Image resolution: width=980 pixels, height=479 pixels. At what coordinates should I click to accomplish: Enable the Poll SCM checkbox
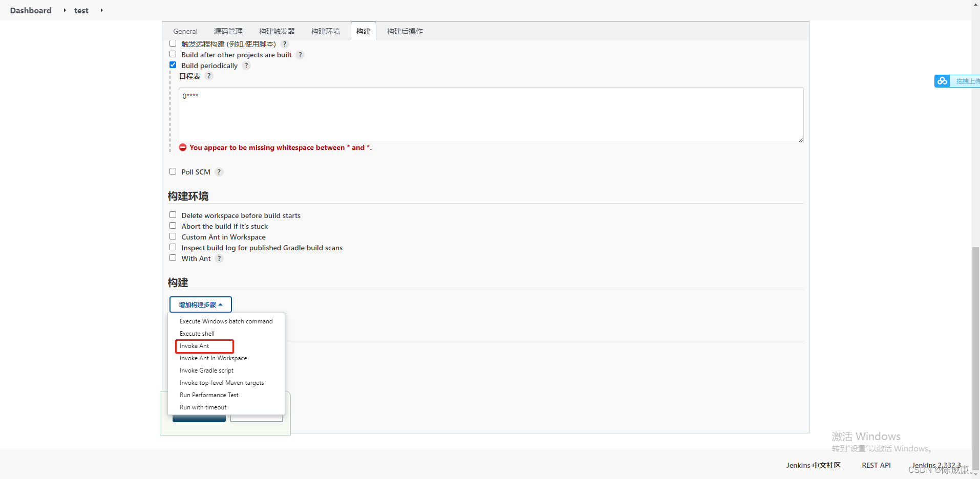(x=173, y=171)
